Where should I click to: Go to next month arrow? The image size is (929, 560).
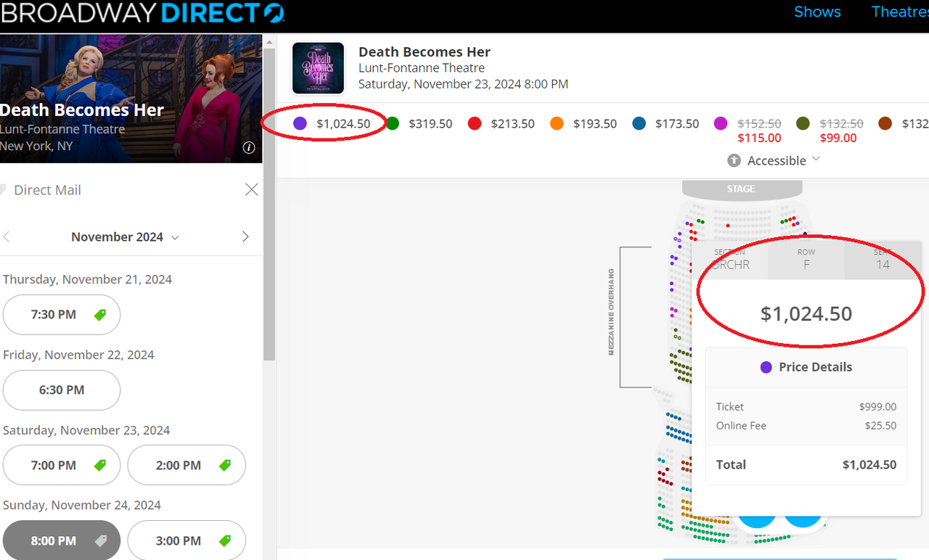[245, 236]
